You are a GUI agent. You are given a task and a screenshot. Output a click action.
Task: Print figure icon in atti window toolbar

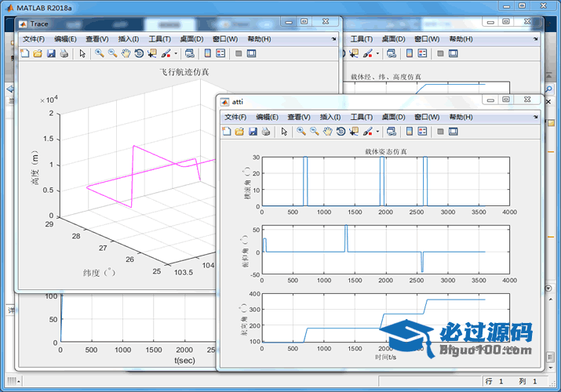(x=266, y=132)
